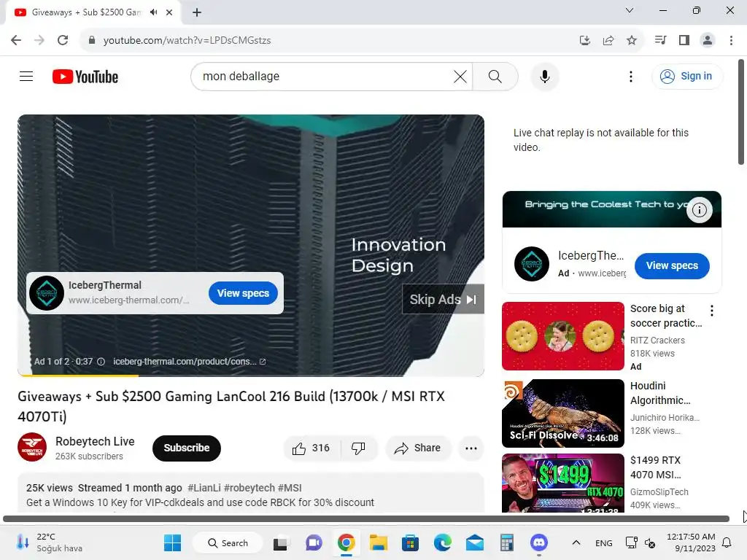This screenshot has width=747, height=560.
Task: Open the #robeytech hashtag
Action: point(249,488)
